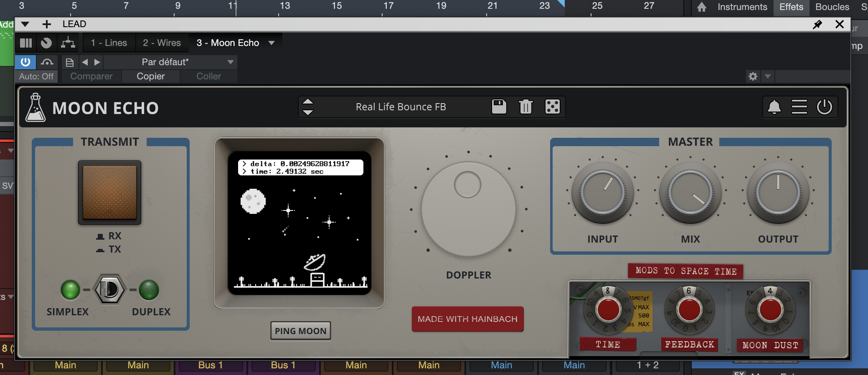Select the 3 - Moon Echo insert tab
The height and width of the screenshot is (375, 868).
[228, 43]
